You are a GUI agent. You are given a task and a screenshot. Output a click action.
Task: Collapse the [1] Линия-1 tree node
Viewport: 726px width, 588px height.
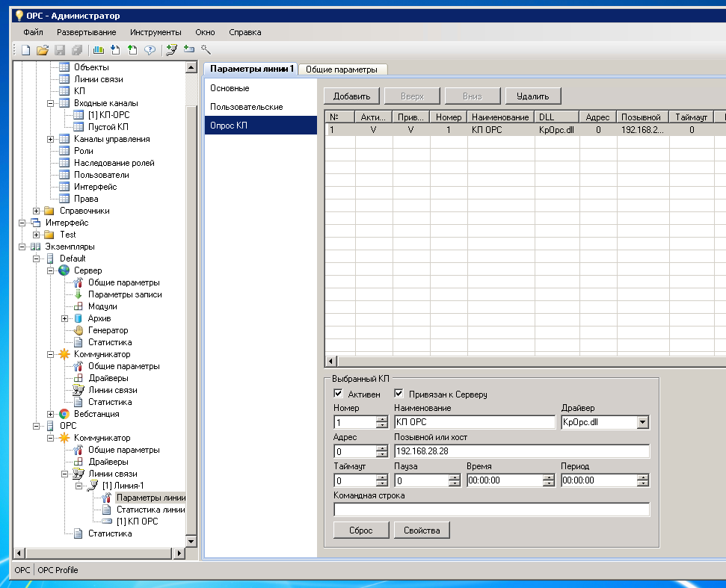(79, 486)
